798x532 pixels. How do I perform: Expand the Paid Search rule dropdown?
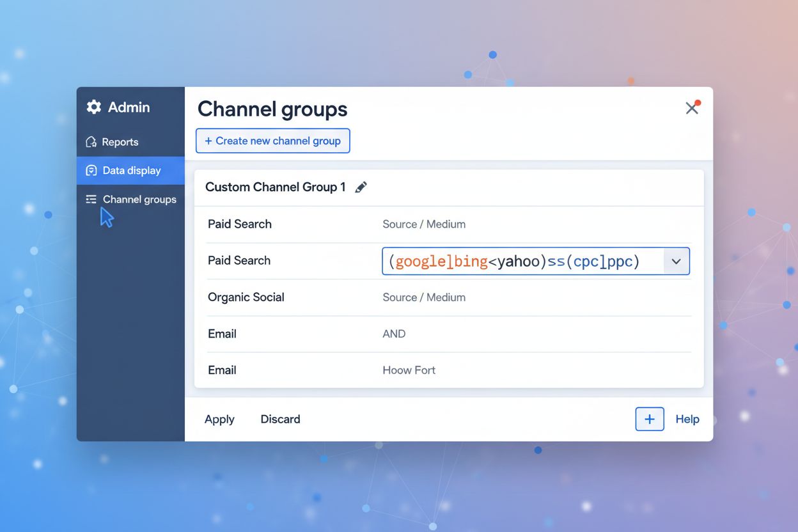coord(676,261)
